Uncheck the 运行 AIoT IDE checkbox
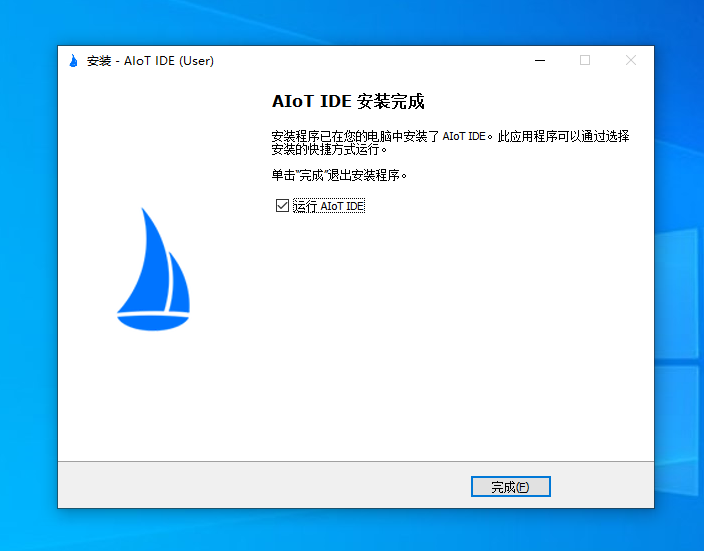This screenshot has width=704, height=551. pos(282,206)
